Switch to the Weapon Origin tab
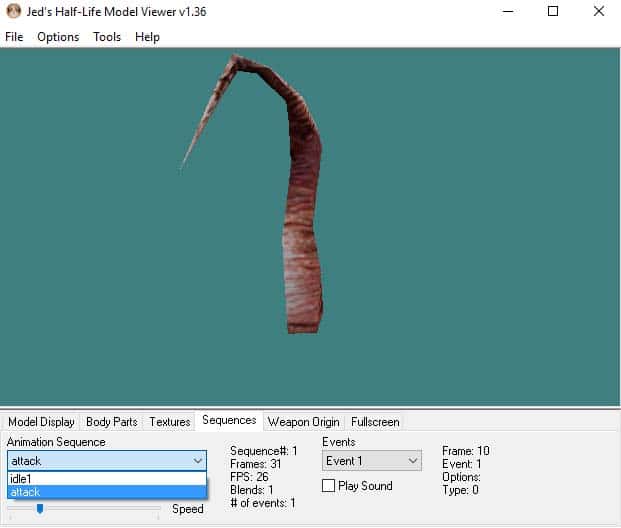Image resolution: width=621 pixels, height=528 pixels. click(x=303, y=422)
